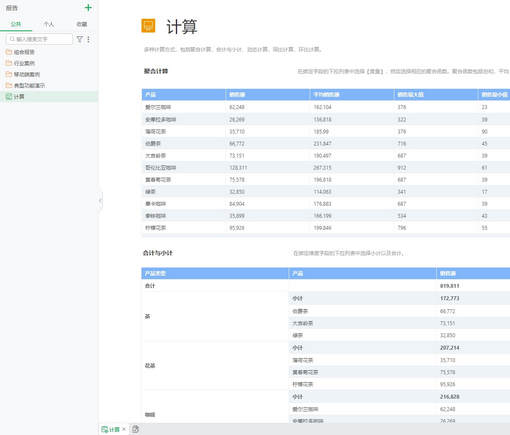Viewport: 510px width, 435px height.
Task: Click the average value 136.818
Action: pos(322,119)
